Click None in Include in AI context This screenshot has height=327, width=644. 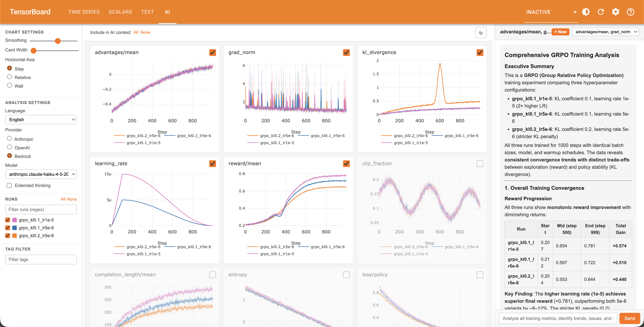coord(145,32)
